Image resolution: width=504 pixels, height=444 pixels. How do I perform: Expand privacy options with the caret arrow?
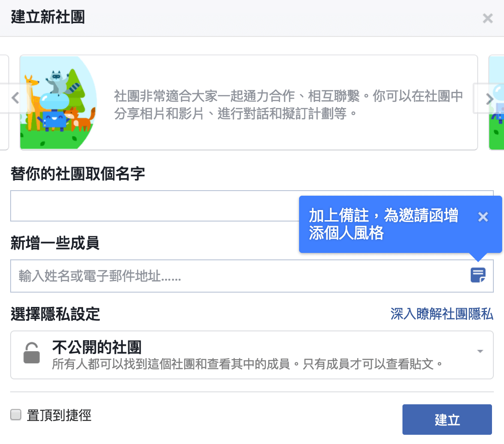(x=480, y=351)
